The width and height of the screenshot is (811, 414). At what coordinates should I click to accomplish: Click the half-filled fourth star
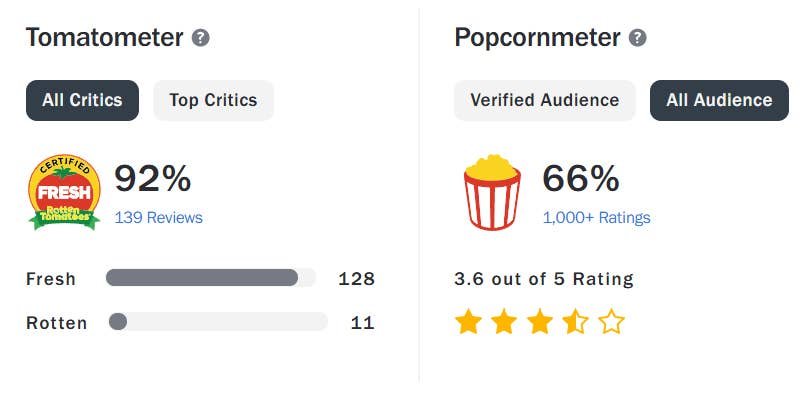576,321
